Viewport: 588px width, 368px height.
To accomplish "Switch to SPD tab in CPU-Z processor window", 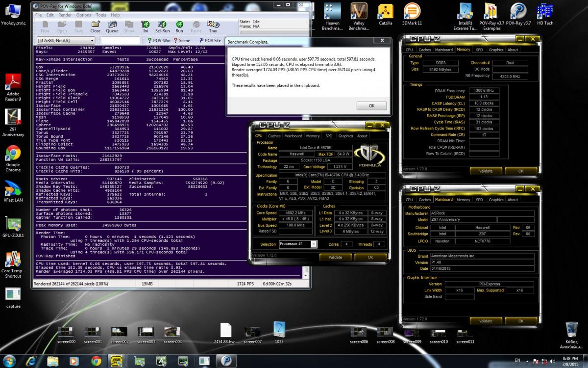I will tap(329, 136).
